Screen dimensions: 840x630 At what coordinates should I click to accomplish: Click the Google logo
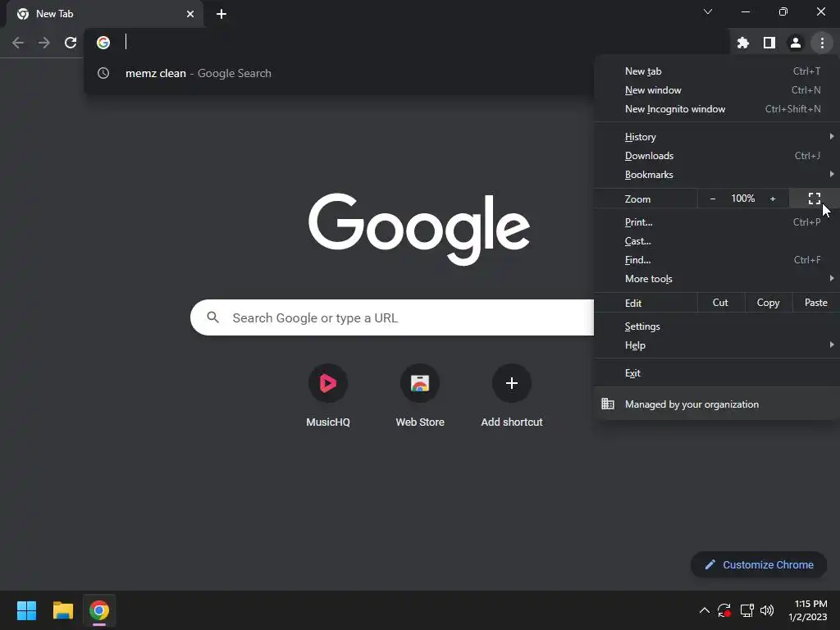point(419,229)
